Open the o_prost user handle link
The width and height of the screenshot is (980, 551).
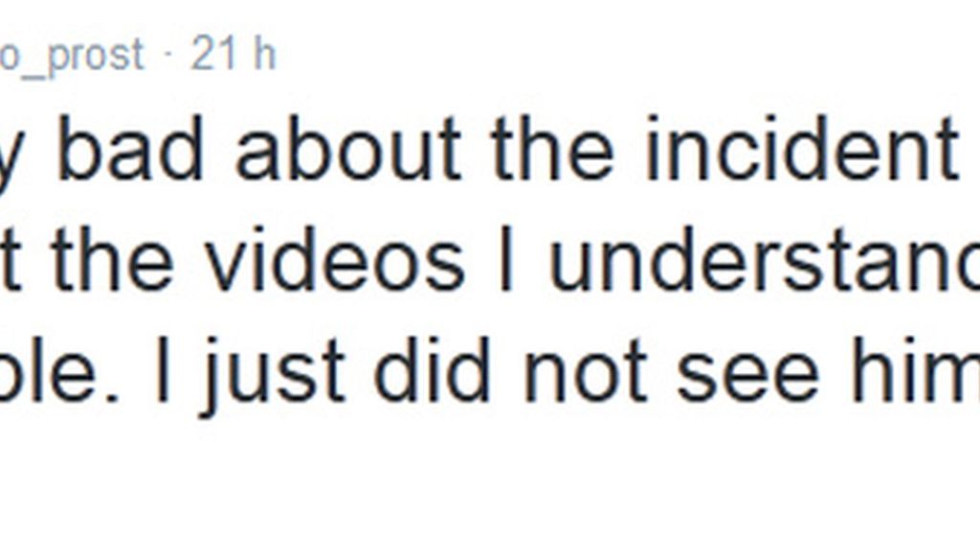tap(72, 56)
